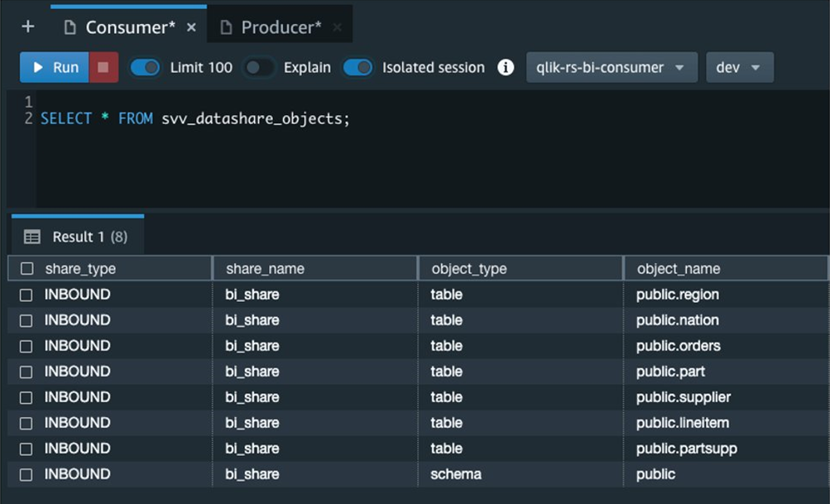Disable the Limit 100 toggle
Screen dimensions: 830x504
point(146,68)
